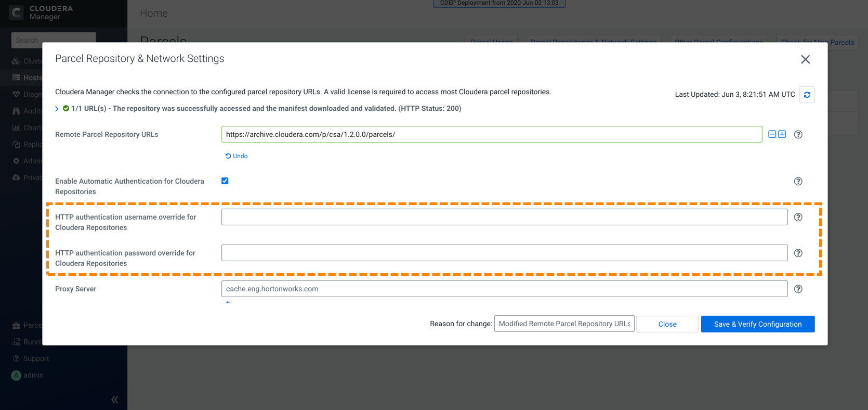The width and height of the screenshot is (868, 410).
Task: Open Private Cloud in the sidebar
Action: click(27, 177)
